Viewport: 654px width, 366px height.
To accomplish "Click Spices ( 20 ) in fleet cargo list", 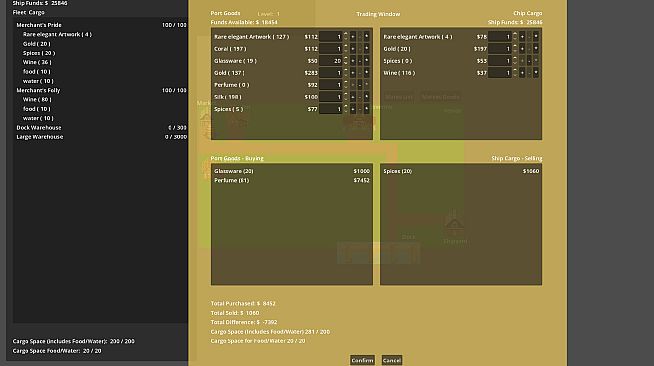I will pyautogui.click(x=39, y=53).
